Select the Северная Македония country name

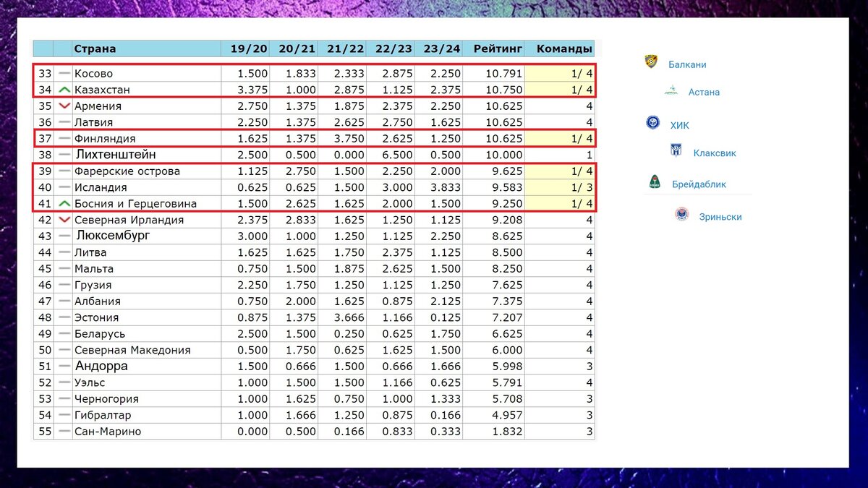pyautogui.click(x=132, y=350)
